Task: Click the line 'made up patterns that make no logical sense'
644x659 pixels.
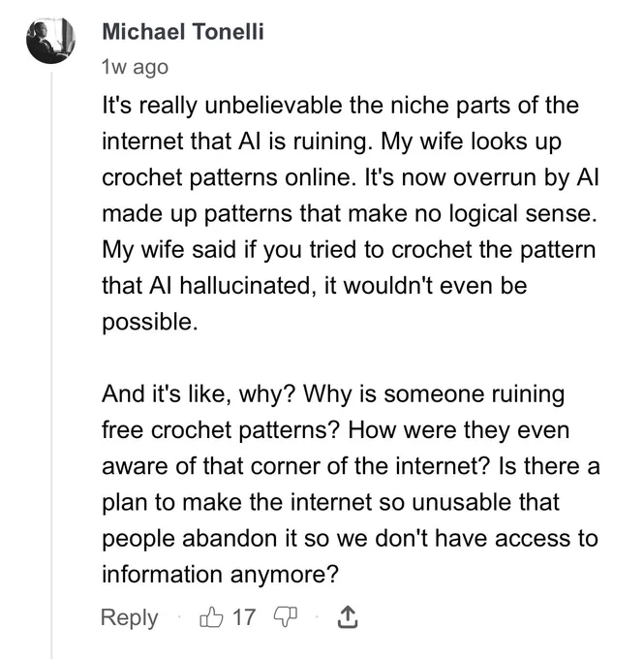Action: (x=350, y=214)
